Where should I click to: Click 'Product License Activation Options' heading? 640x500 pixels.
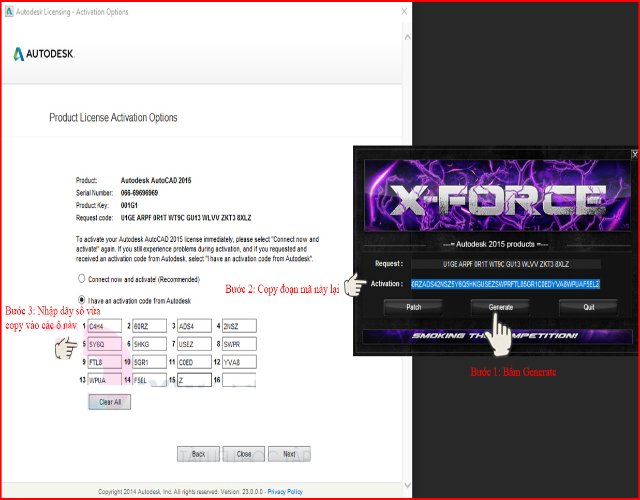pyautogui.click(x=113, y=118)
